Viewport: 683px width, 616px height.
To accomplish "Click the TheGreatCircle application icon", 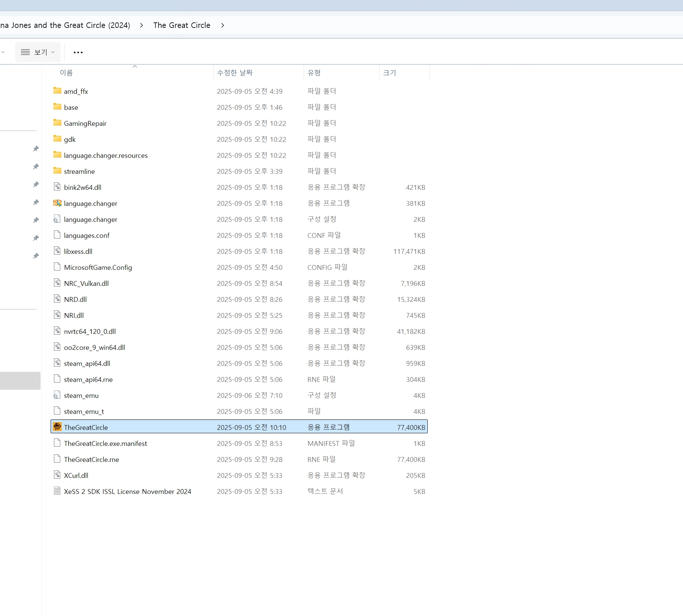I will pyautogui.click(x=57, y=427).
